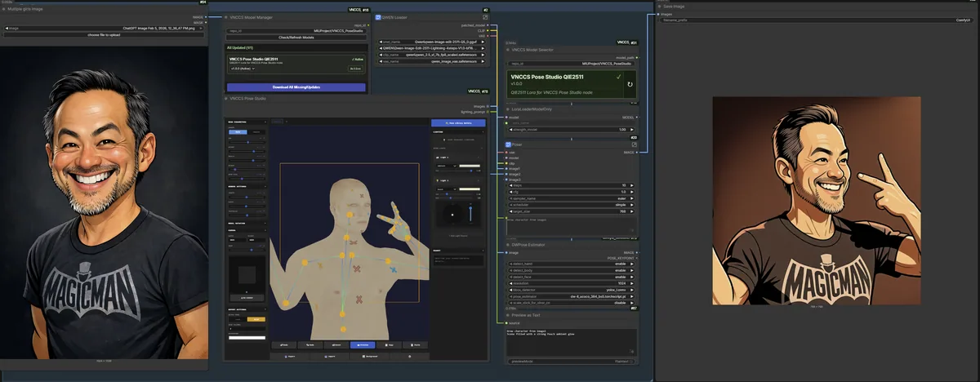The height and width of the screenshot is (382, 980).
Task: Click white background color swatch in Pose Studio
Action: 247,337
